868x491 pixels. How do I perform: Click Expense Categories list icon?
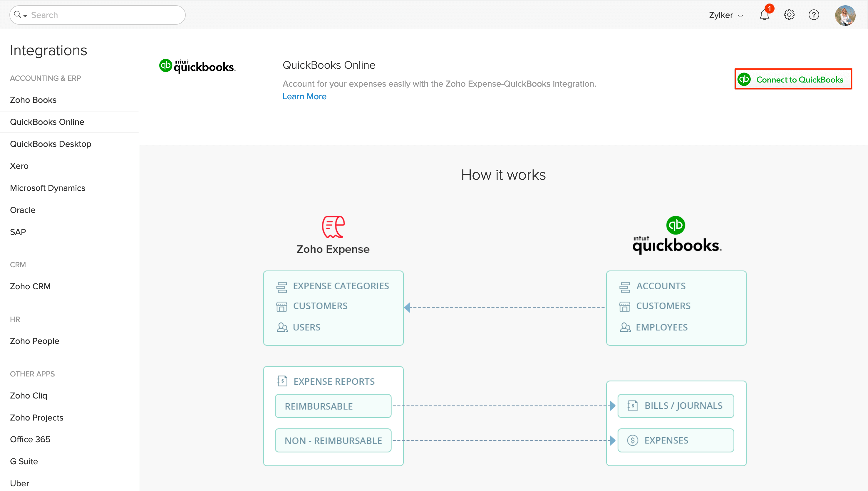pyautogui.click(x=282, y=287)
